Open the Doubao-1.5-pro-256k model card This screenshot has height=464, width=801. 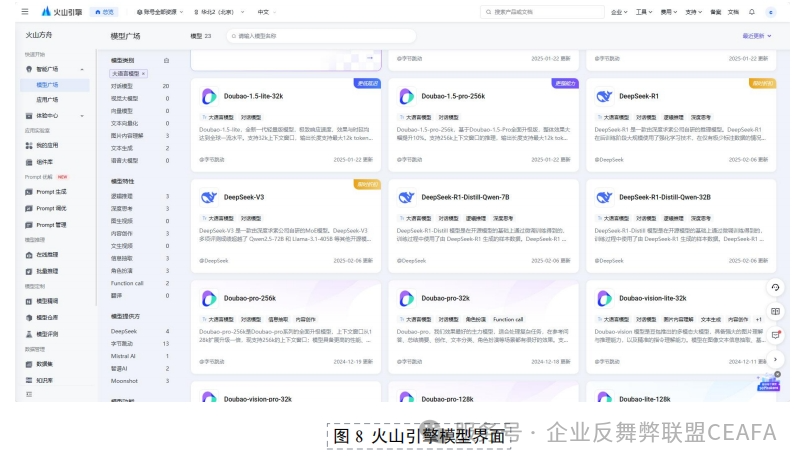tap(483, 125)
